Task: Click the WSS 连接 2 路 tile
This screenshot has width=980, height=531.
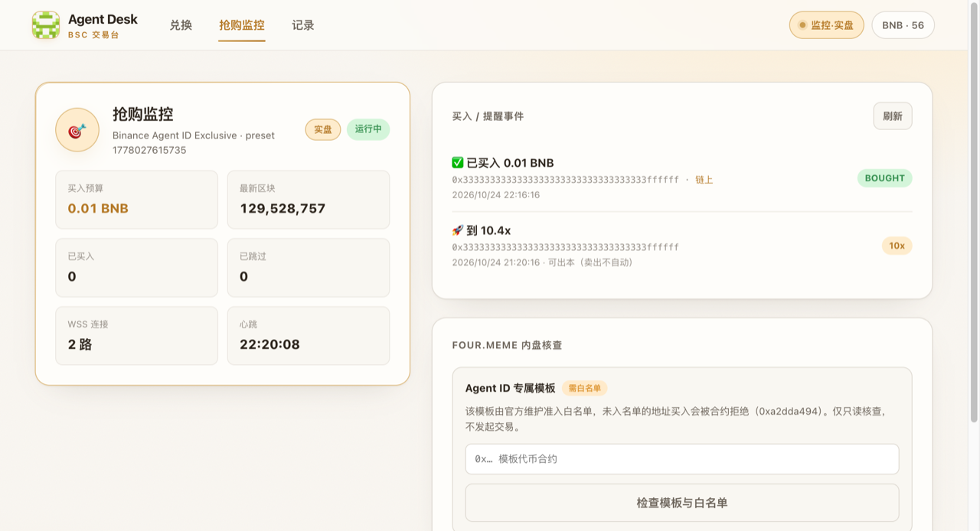Action: tap(136, 336)
